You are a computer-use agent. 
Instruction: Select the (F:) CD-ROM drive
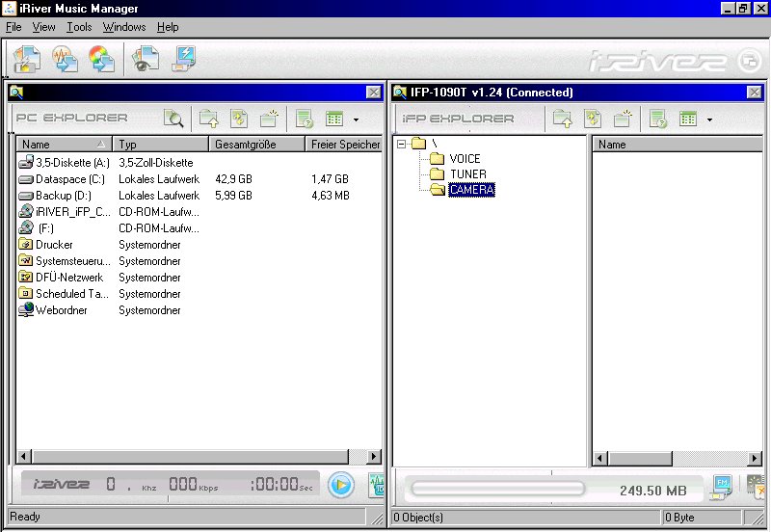point(36,228)
